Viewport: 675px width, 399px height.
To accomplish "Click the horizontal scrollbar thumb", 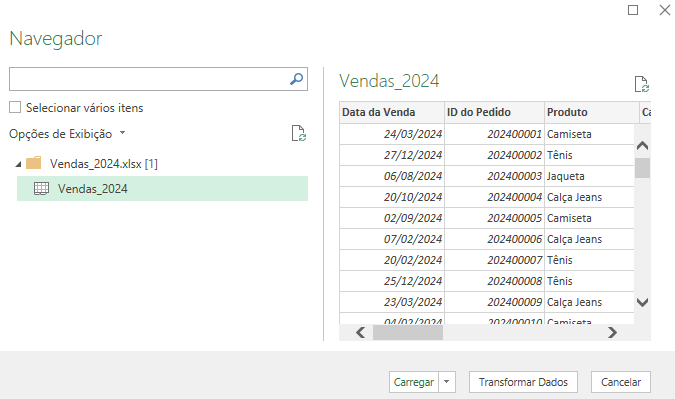I will [x=408, y=332].
